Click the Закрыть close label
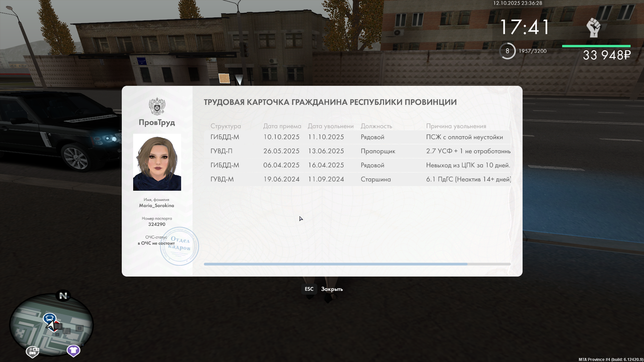 point(332,289)
